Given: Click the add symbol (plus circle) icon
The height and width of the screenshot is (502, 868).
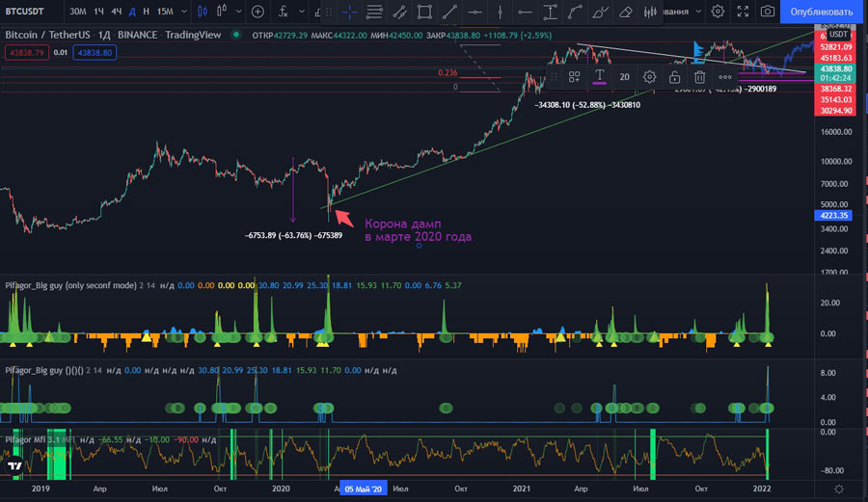Looking at the screenshot, I should (258, 12).
